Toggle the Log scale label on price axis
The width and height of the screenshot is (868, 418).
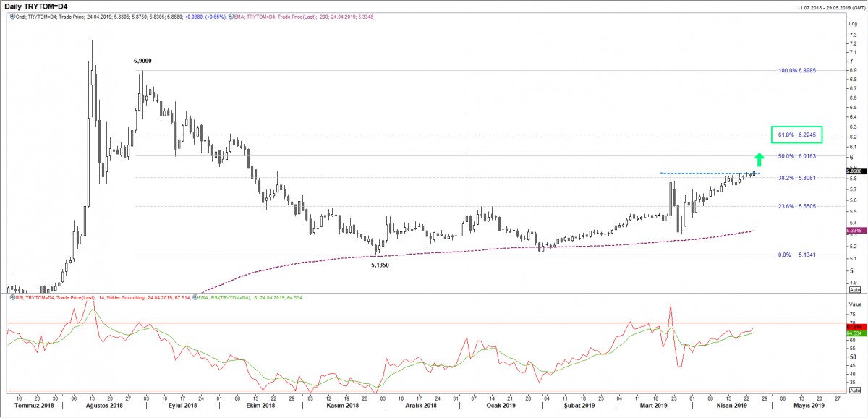pos(853,24)
